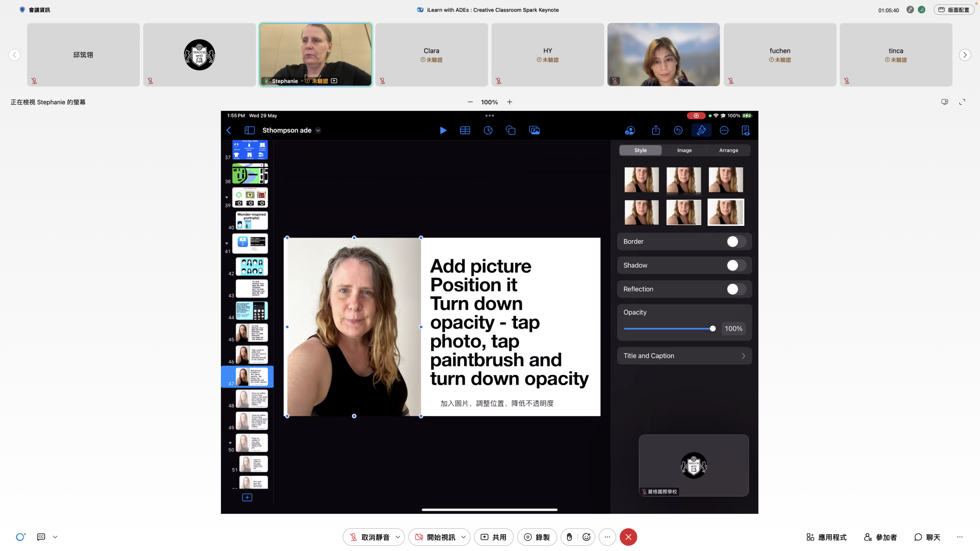Image resolution: width=980 pixels, height=551 pixels.
Task: Click the Keynote share icon
Action: point(656,130)
